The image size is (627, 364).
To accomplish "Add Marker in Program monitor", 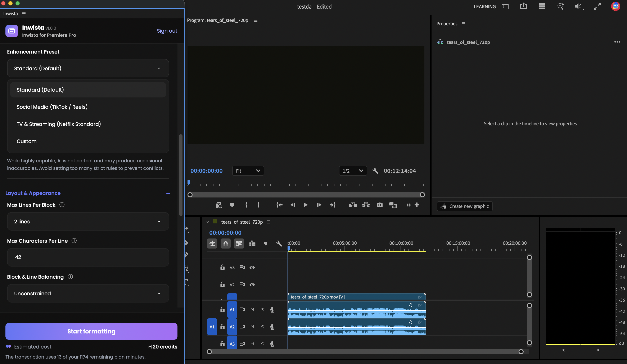I will coord(232,205).
